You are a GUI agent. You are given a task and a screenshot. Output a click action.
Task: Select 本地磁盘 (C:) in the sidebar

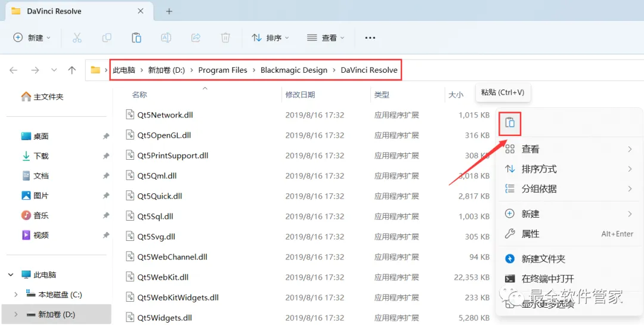click(54, 294)
